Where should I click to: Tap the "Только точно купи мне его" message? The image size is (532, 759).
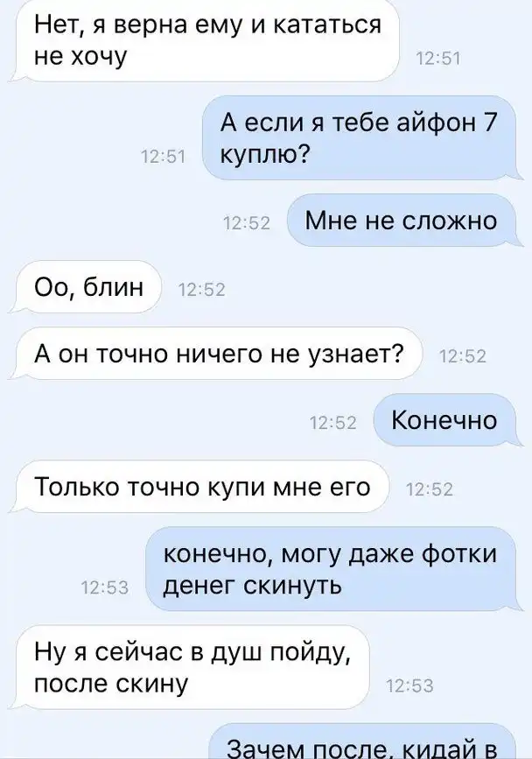[202, 487]
